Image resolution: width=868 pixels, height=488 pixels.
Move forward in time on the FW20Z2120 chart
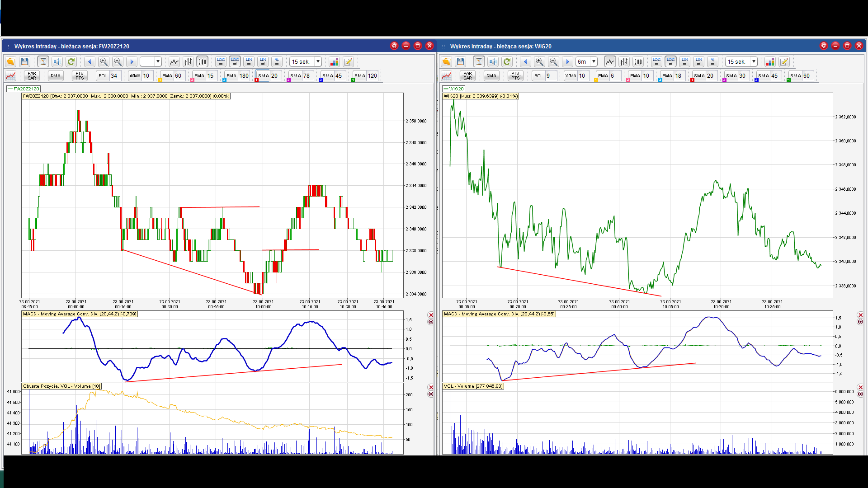[x=132, y=62]
